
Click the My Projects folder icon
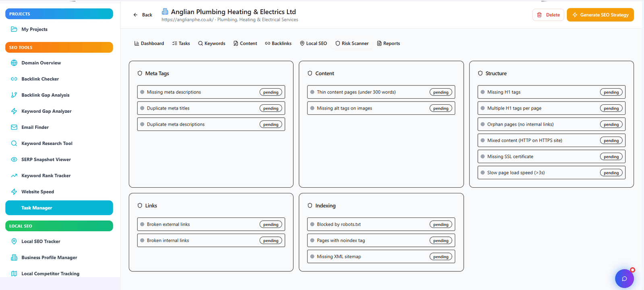point(14,29)
